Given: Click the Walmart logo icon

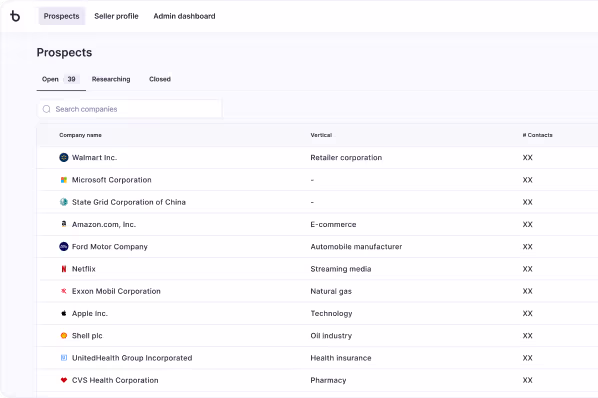Looking at the screenshot, I should coord(64,157).
